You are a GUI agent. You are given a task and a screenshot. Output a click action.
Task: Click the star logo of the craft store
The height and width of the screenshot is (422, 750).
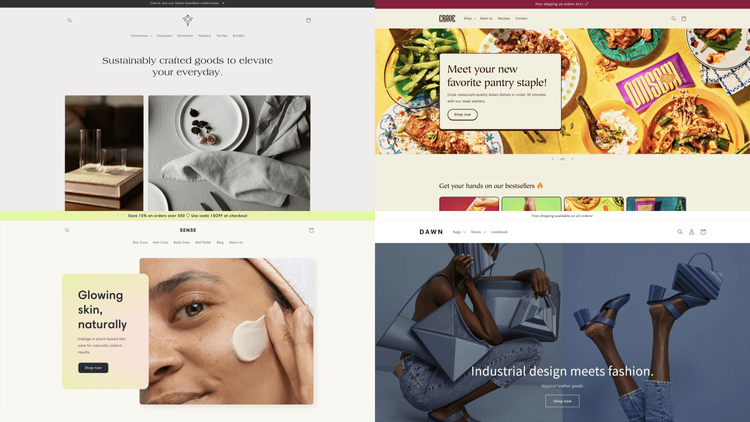pos(188,20)
